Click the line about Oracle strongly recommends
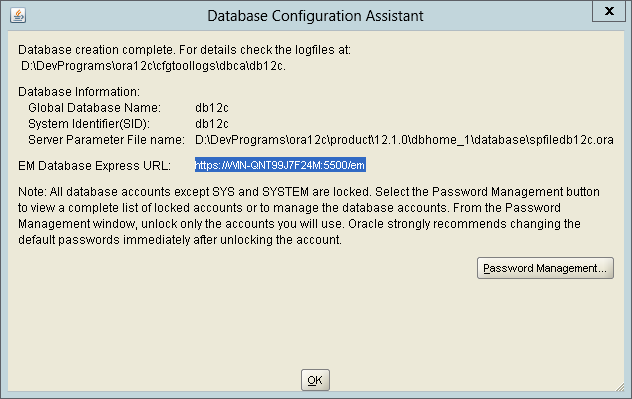The image size is (632, 399). click(299, 224)
